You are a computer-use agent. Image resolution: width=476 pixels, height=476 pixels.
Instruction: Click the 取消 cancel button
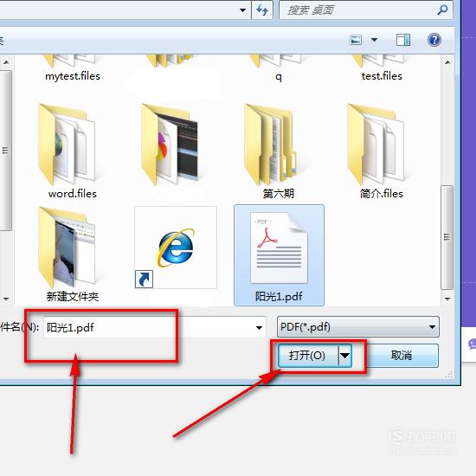pyautogui.click(x=401, y=355)
